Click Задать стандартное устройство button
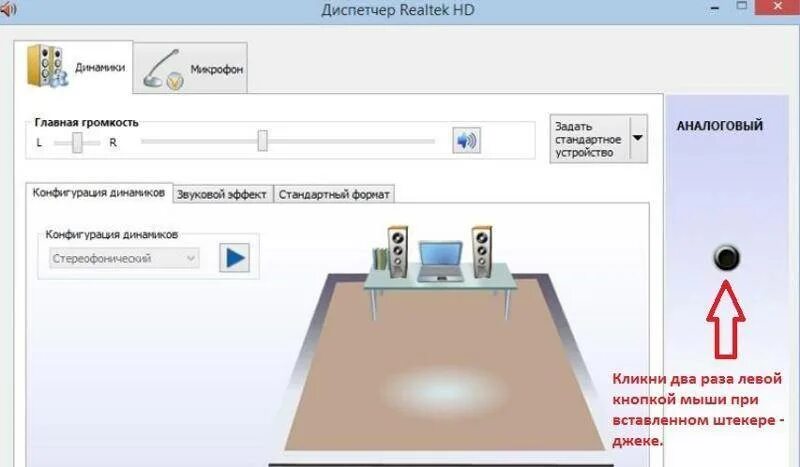Image resolution: width=800 pixels, height=467 pixels. click(x=590, y=139)
